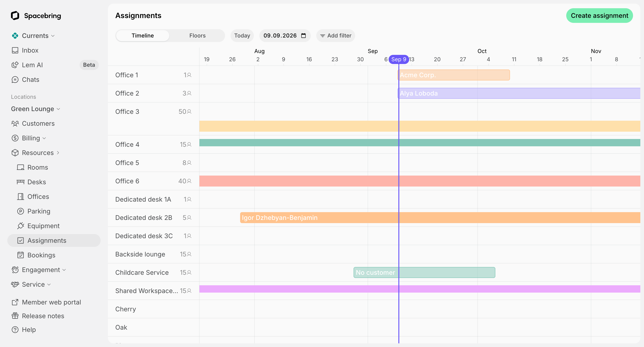Open Bookings in the sidebar

click(x=41, y=255)
